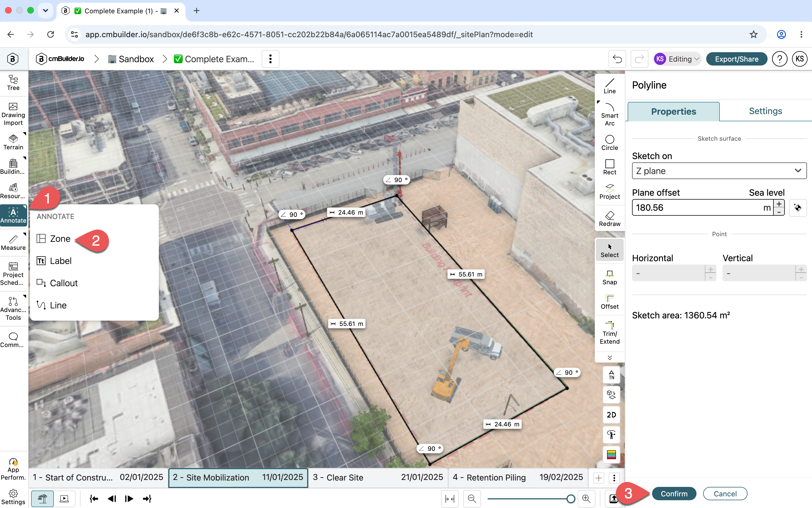812x508 pixels.
Task: Select the Rect sketch tool
Action: [x=610, y=167]
